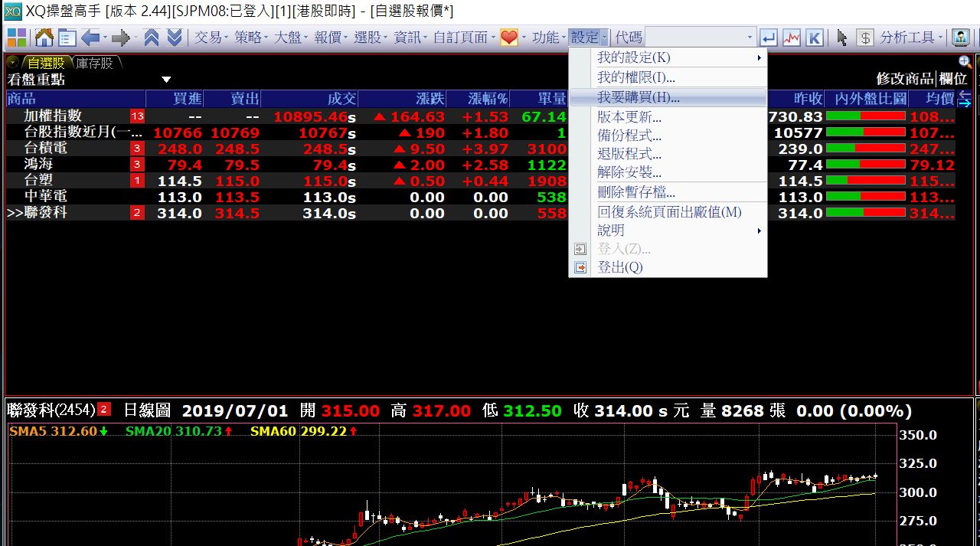Screen dimensions: 980x546
Task: Open the 分析工具 dropdown menu
Action: click(x=913, y=38)
